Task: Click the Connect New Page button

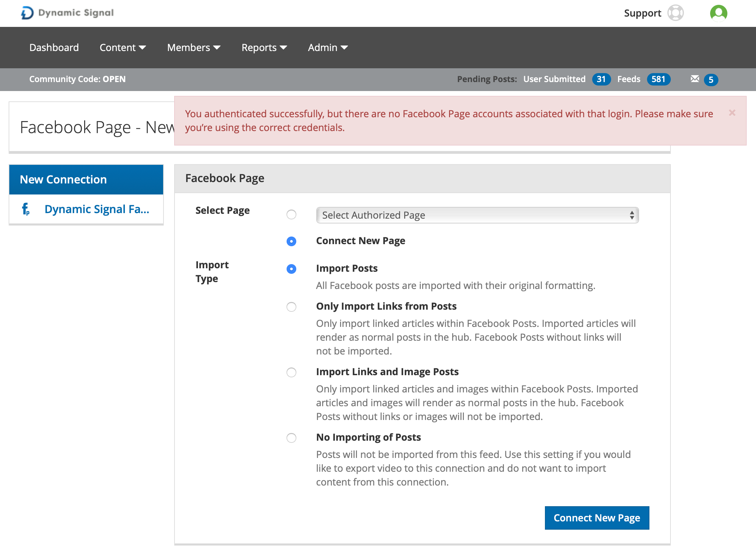Action: point(597,518)
